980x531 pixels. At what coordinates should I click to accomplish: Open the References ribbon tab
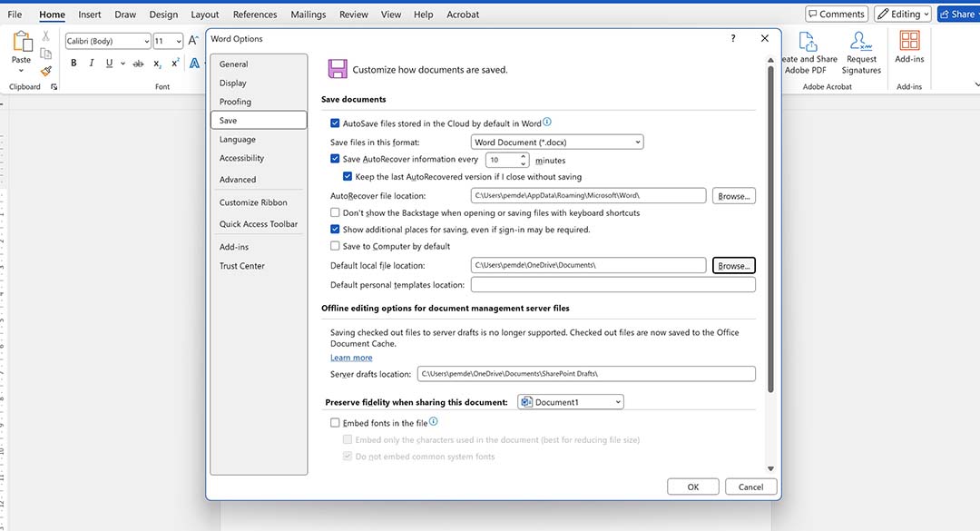(x=255, y=15)
